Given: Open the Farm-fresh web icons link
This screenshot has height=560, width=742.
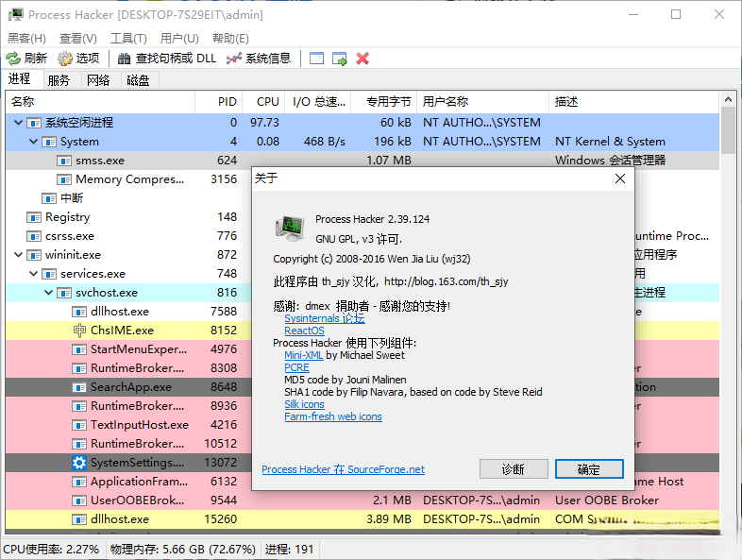Looking at the screenshot, I should pyautogui.click(x=333, y=416).
